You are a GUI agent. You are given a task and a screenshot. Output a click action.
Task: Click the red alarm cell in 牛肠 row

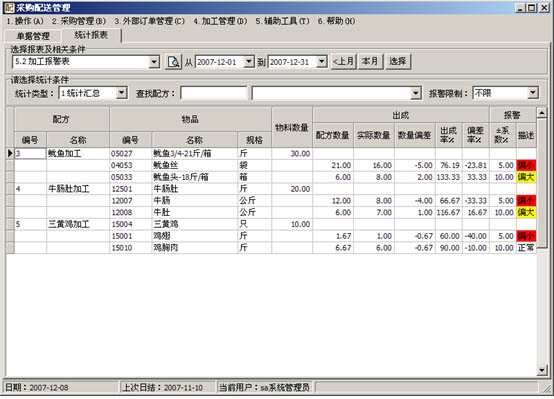[526, 201]
